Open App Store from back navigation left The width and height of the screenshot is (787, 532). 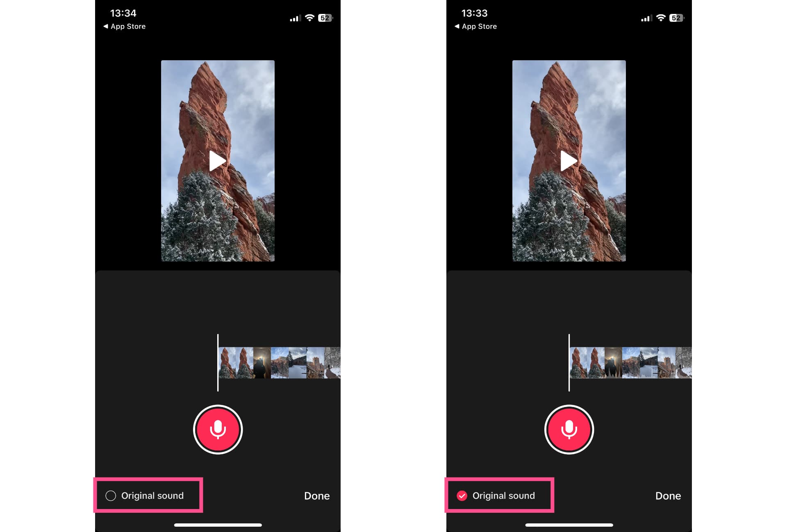pyautogui.click(x=123, y=26)
